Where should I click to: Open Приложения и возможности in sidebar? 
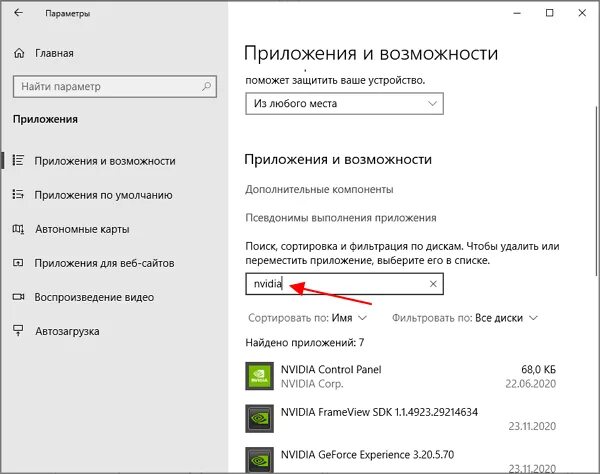[x=105, y=161]
